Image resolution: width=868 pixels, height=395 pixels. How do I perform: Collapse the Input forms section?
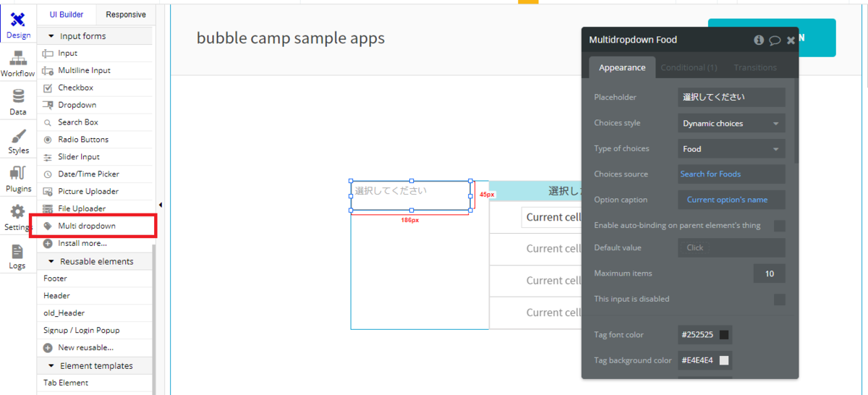pyautogui.click(x=51, y=36)
